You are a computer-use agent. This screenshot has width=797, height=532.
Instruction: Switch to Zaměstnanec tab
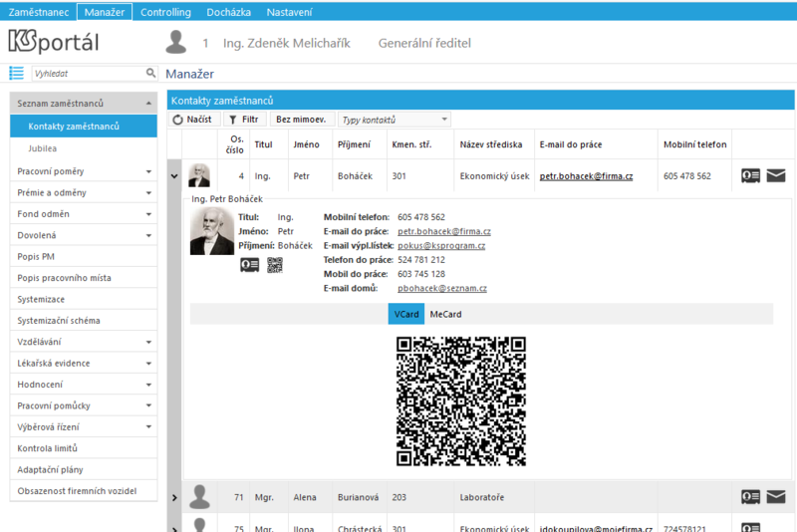click(x=39, y=12)
